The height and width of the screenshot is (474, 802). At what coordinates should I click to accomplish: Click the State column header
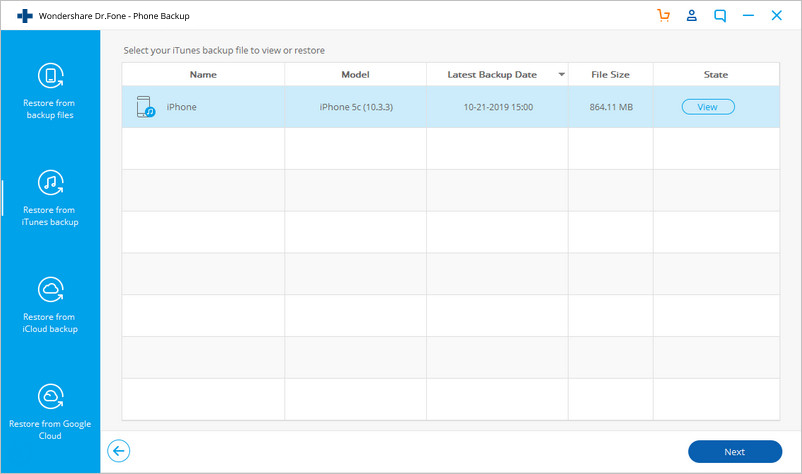[x=716, y=75]
